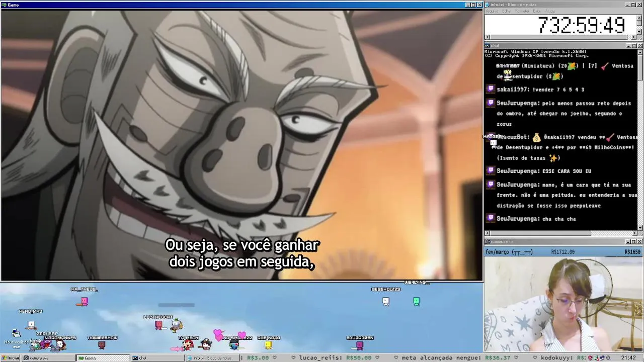Screen dimensions: 644x362
Task: Click the Twitch badge beside sakai1997's !vender message
Action: (x=491, y=89)
